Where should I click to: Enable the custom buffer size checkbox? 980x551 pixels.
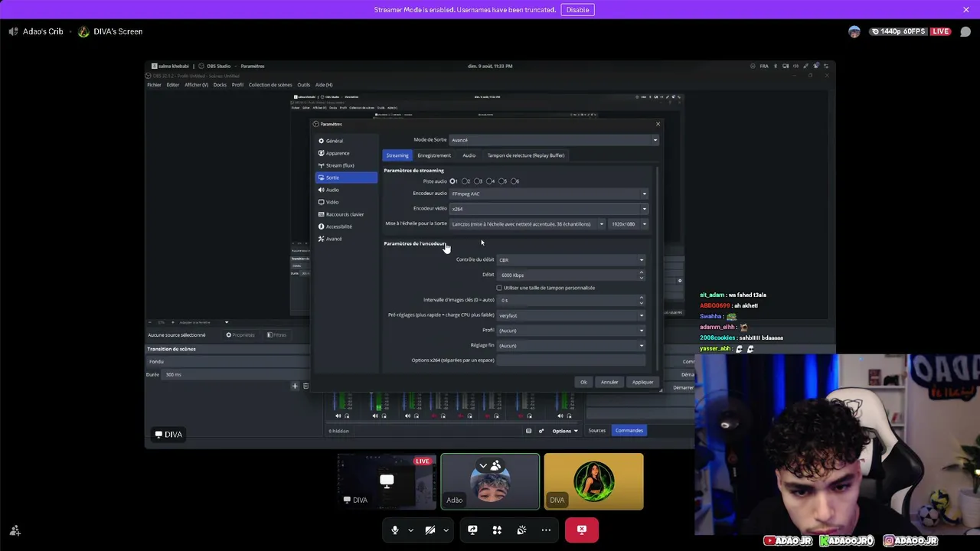pos(499,288)
